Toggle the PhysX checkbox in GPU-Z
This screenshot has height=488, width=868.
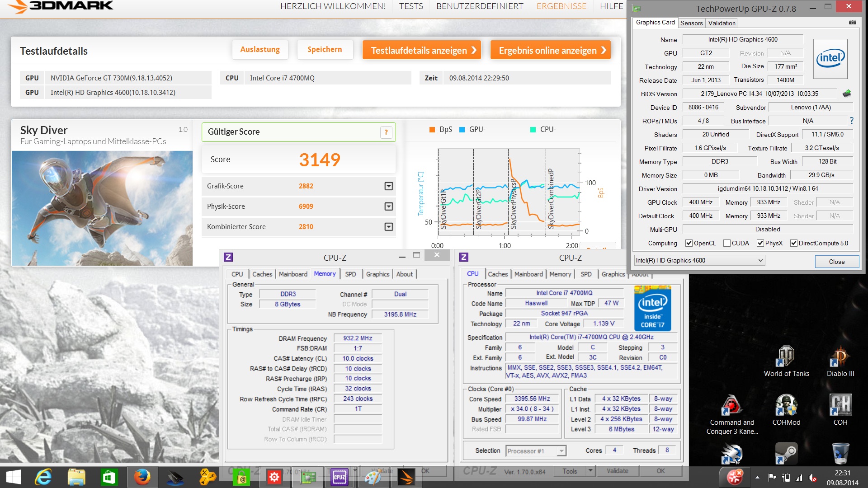point(760,243)
